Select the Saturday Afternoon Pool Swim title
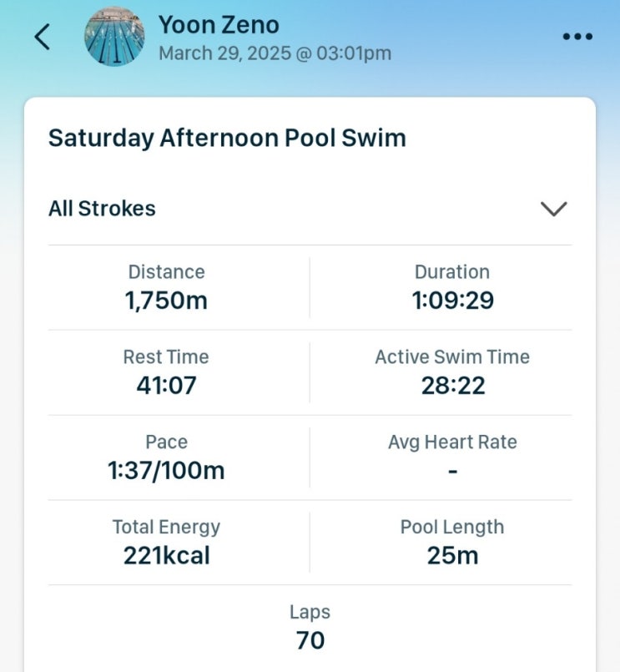Image resolution: width=620 pixels, height=672 pixels. pos(227,138)
